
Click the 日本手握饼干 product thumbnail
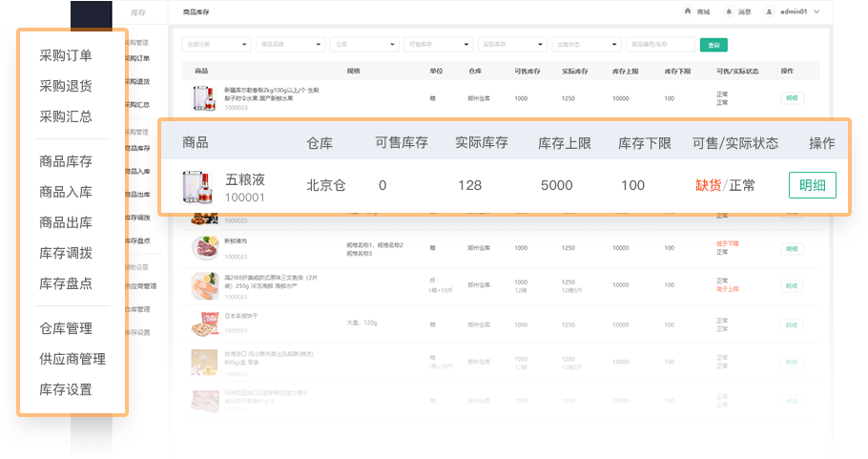tap(203, 323)
